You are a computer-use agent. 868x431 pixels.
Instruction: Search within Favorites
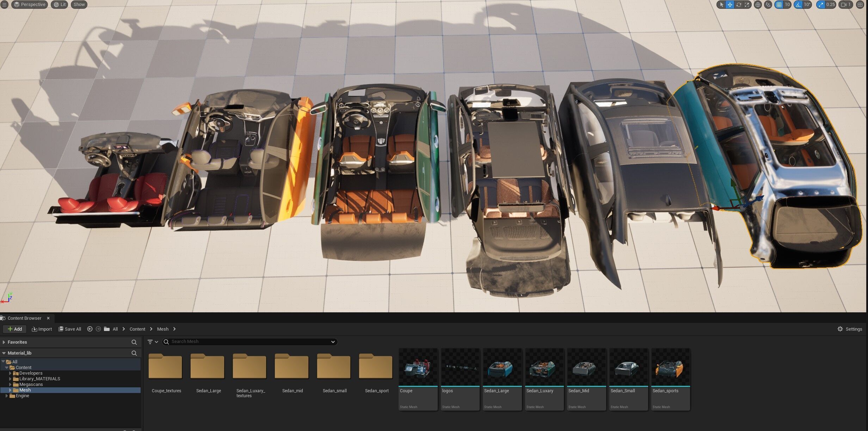[x=134, y=342]
